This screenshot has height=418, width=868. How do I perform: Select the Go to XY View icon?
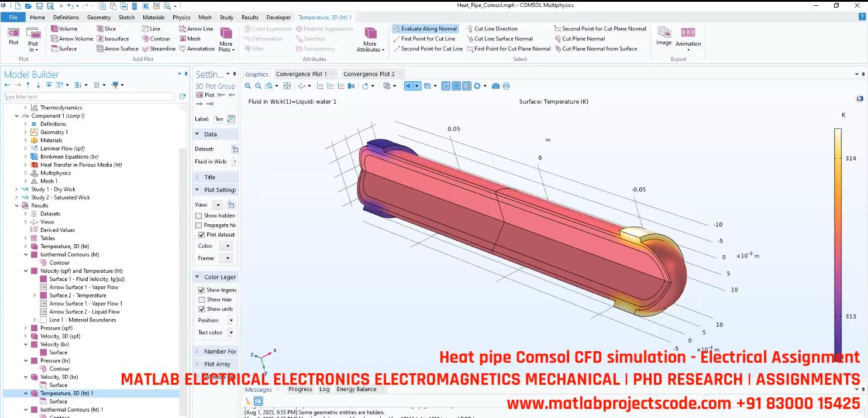(x=321, y=85)
